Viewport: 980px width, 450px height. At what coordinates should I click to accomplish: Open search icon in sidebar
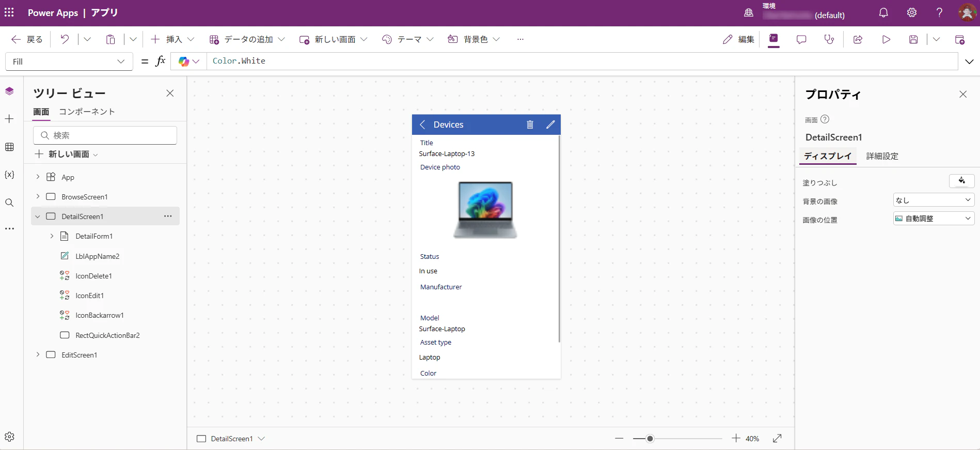9,203
